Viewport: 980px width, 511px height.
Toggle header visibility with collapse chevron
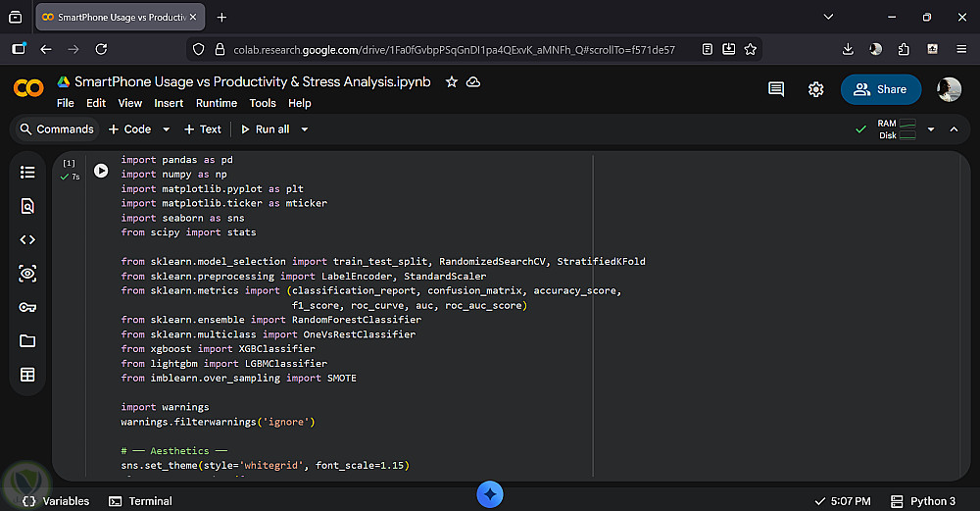tap(954, 129)
